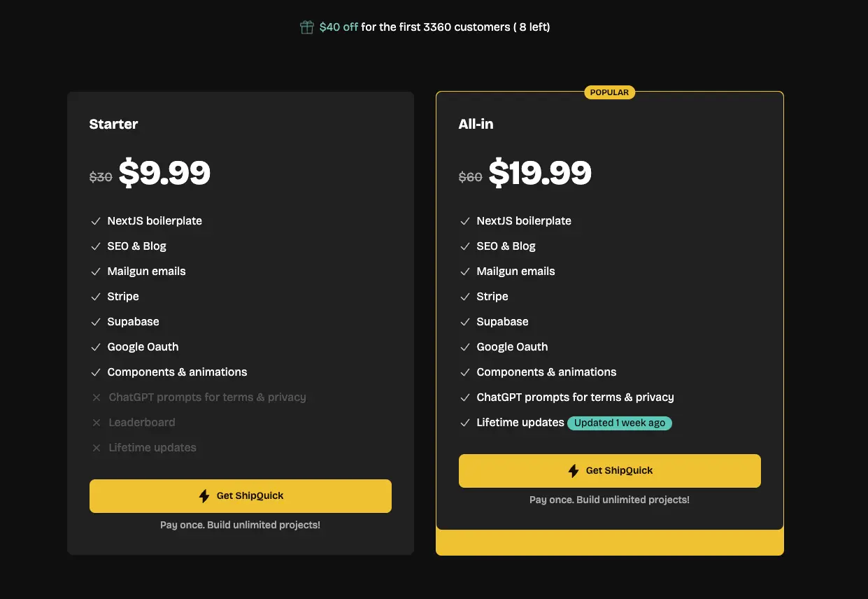Screen dimensions: 868x599
Task: Select the All-in plan heading
Action: [476, 125]
